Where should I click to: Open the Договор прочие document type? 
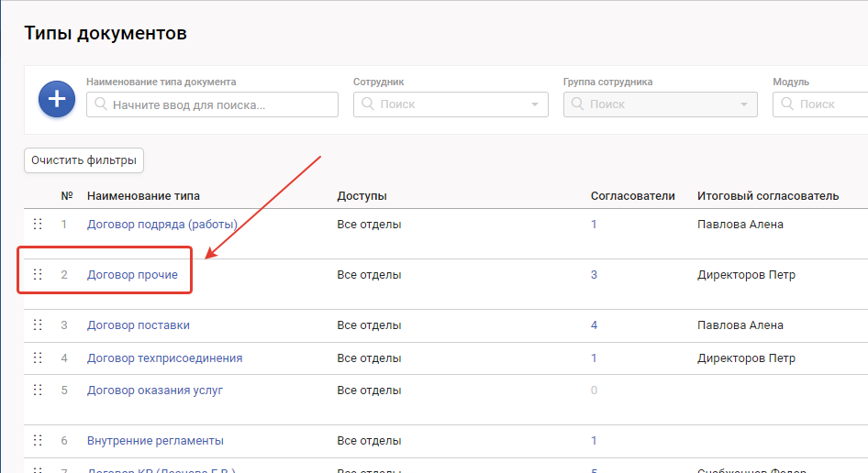coord(132,274)
